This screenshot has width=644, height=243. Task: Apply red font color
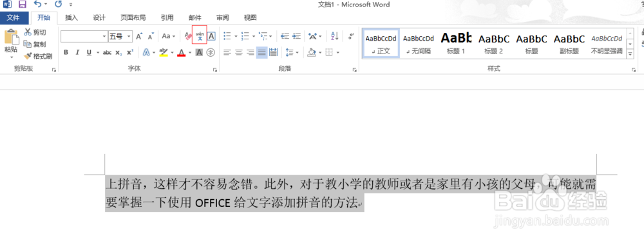click(x=181, y=52)
